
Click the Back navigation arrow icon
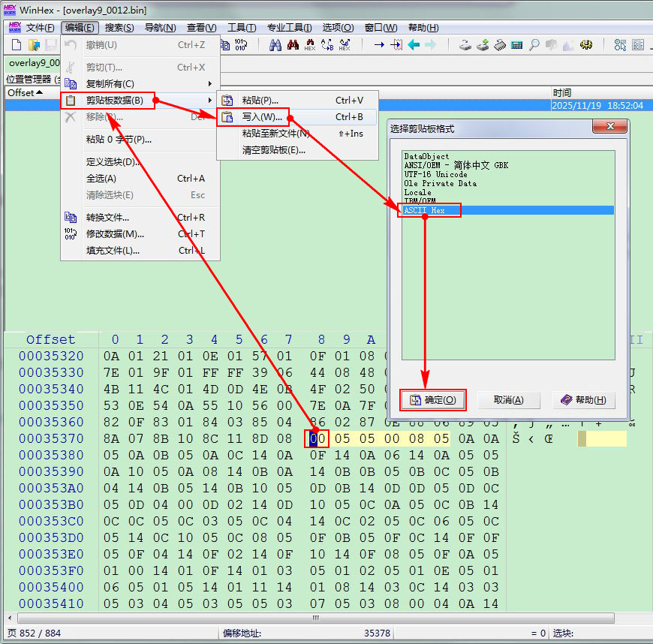(x=414, y=44)
